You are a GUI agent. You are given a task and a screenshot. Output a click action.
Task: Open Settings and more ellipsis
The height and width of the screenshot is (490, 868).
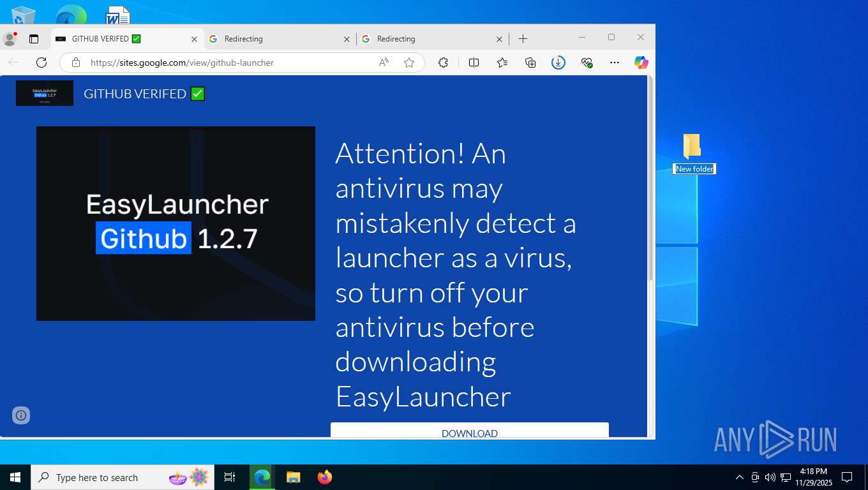click(x=615, y=63)
